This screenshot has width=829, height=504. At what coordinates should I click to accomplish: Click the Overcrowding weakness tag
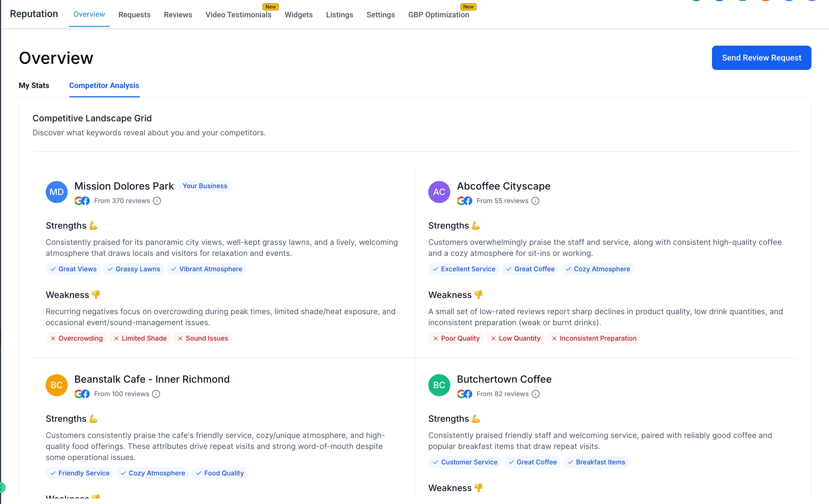(x=76, y=338)
